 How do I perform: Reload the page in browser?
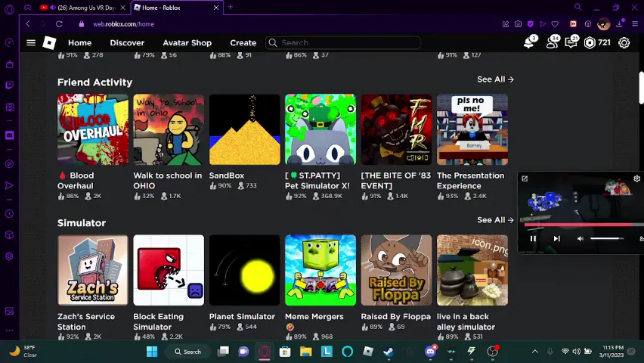coord(59,24)
